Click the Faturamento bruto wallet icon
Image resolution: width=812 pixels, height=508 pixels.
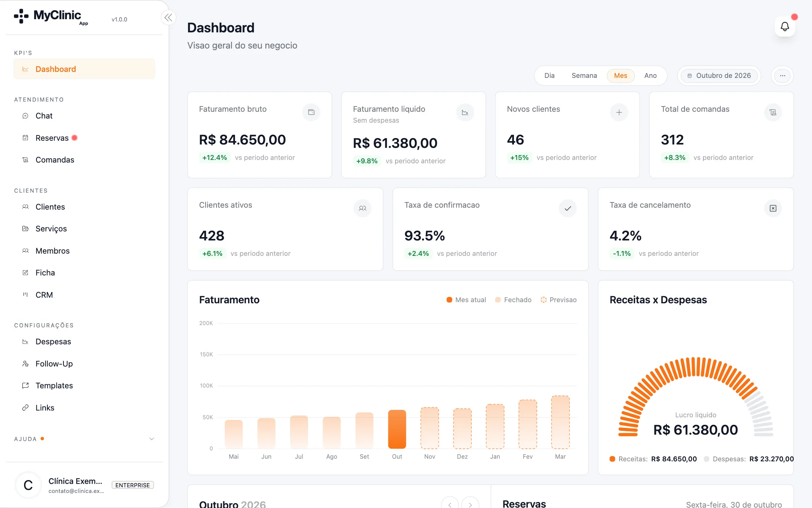point(311,112)
